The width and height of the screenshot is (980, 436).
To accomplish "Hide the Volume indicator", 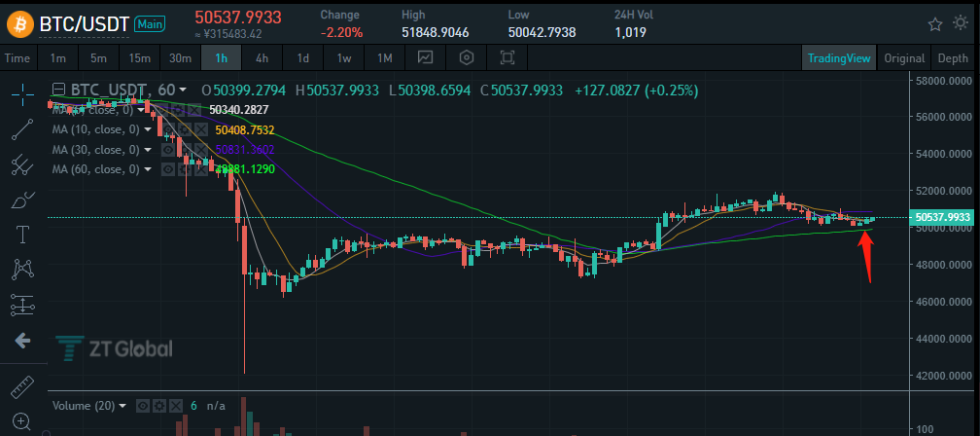I will click(x=143, y=406).
